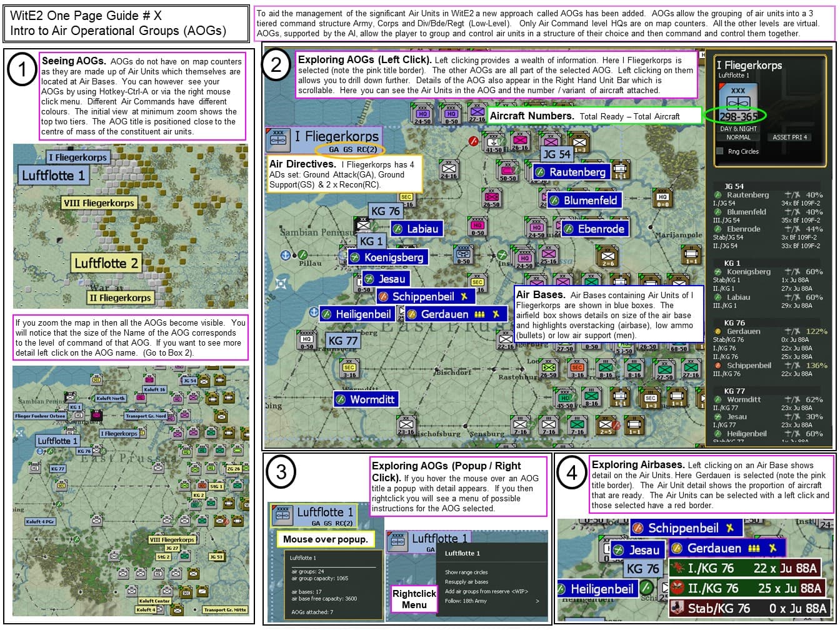Click the green airfield icon in the Rautenberg map label

click(x=540, y=172)
